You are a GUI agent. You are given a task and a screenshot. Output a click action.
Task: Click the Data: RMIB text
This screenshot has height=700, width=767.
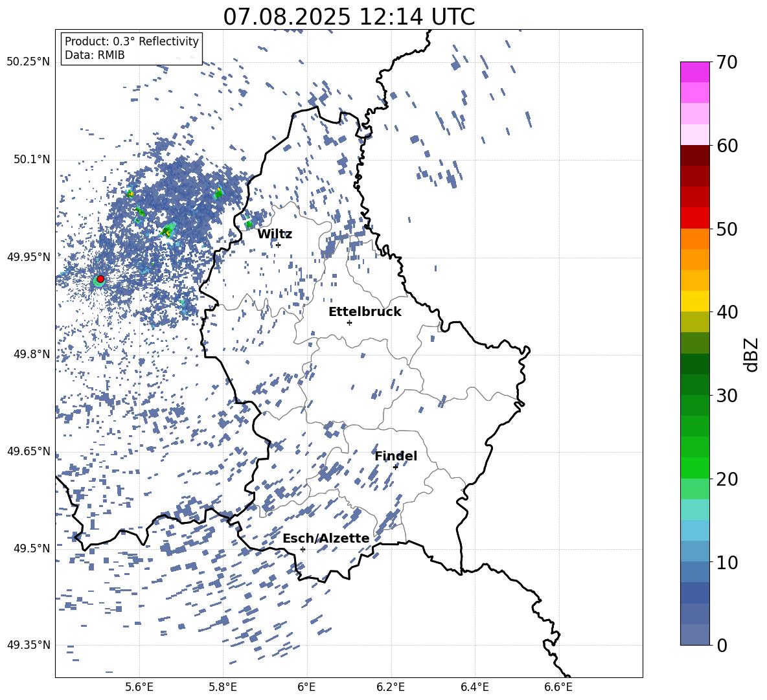[x=95, y=55]
